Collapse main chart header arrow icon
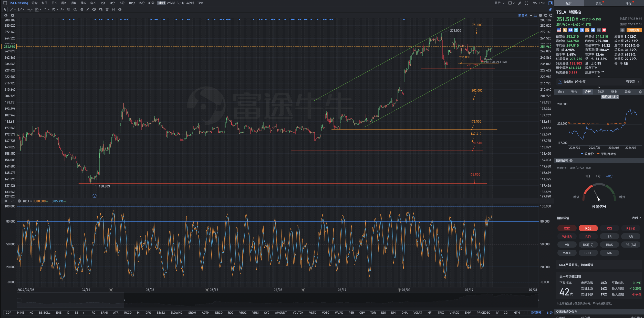Screen dimensions: 644x318 coord(12,15)
